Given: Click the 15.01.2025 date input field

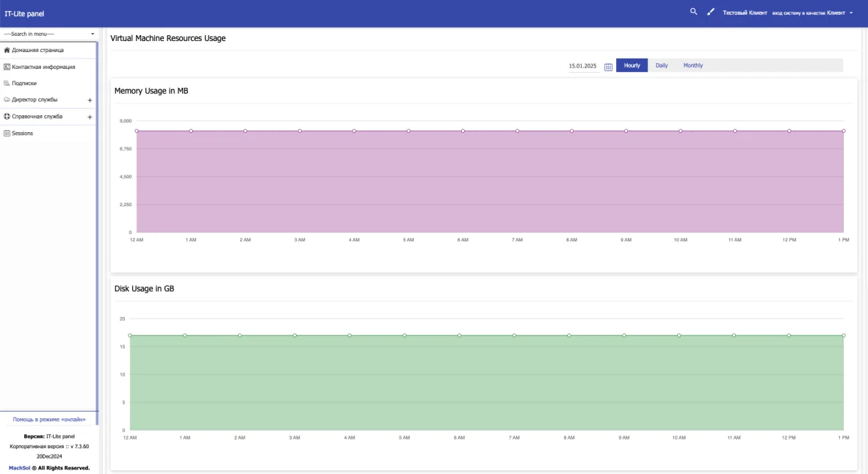Looking at the screenshot, I should (x=584, y=66).
